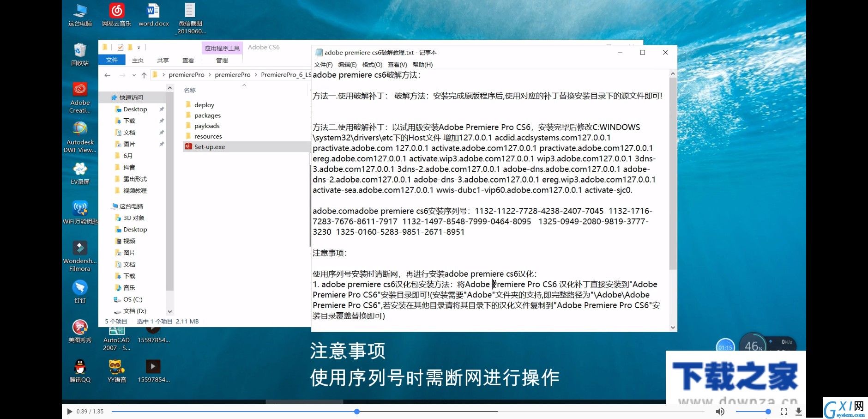Click breadcrumb chevron after first premierePro
The width and height of the screenshot is (868, 419).
pyautogui.click(x=210, y=75)
